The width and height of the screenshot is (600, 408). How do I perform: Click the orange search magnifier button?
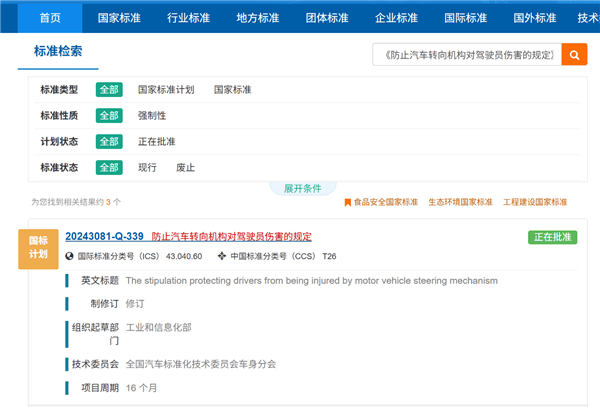click(574, 54)
